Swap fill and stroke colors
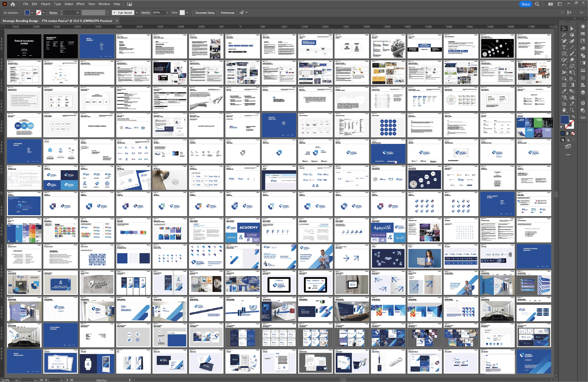This screenshot has width=588, height=382. [573, 117]
